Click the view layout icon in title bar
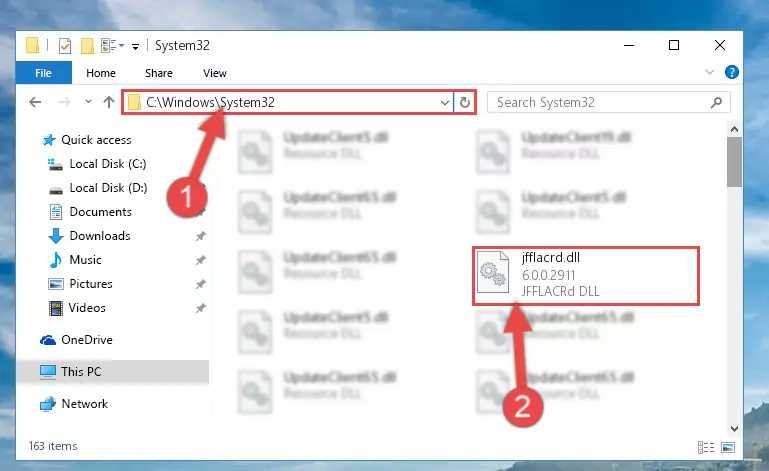 coord(112,46)
